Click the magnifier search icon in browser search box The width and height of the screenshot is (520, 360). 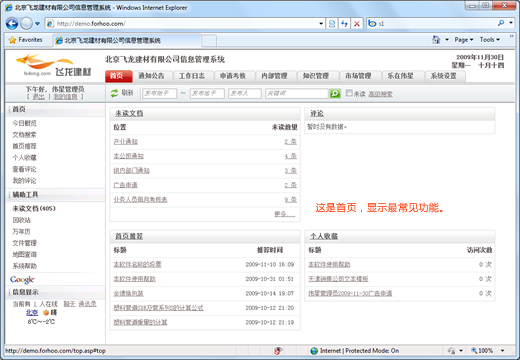point(501,23)
